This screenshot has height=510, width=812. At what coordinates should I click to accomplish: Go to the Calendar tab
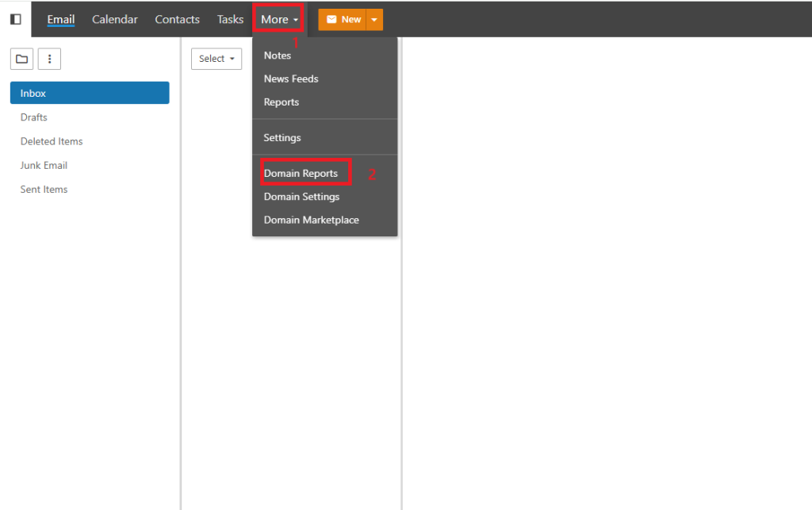coord(115,20)
